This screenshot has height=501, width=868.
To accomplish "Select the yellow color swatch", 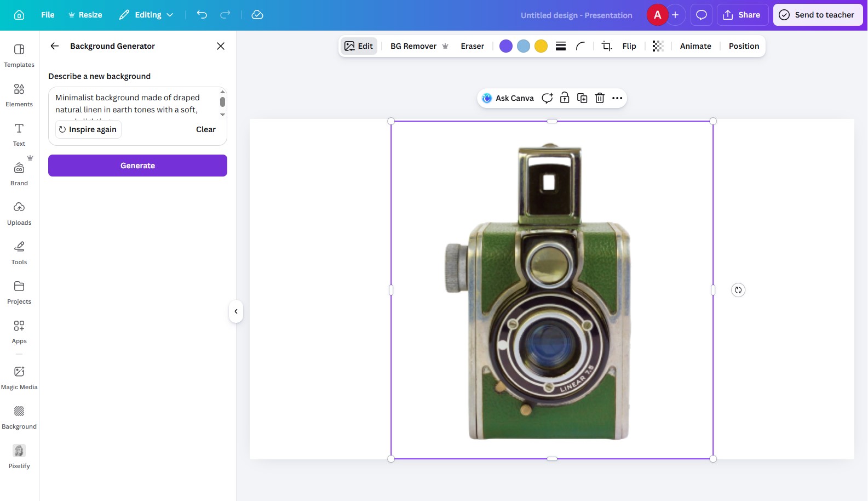I will (x=541, y=46).
